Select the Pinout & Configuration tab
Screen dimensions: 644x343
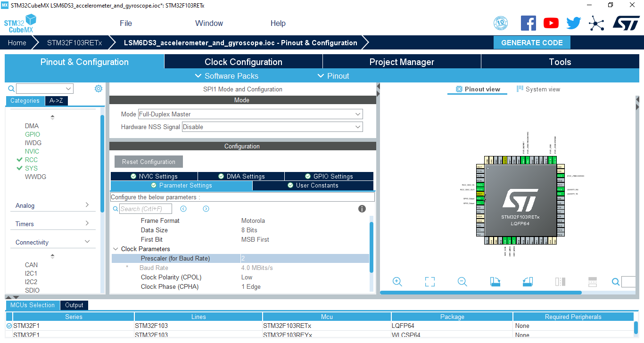coord(84,62)
